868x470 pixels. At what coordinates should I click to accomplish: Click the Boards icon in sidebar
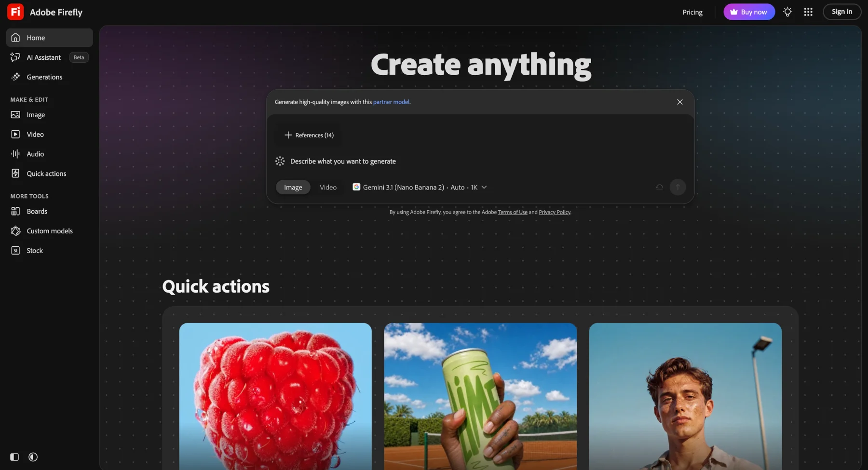[15, 211]
